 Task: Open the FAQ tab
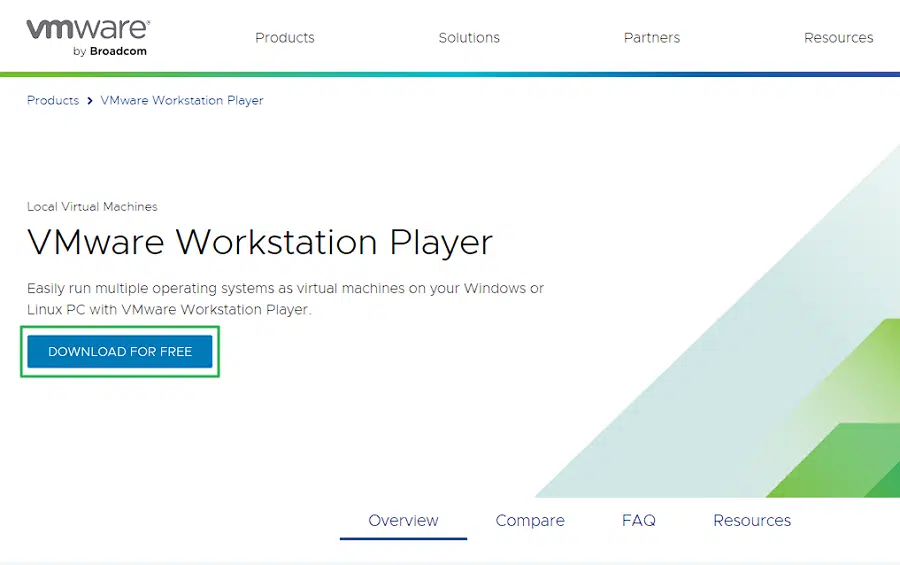pos(638,521)
